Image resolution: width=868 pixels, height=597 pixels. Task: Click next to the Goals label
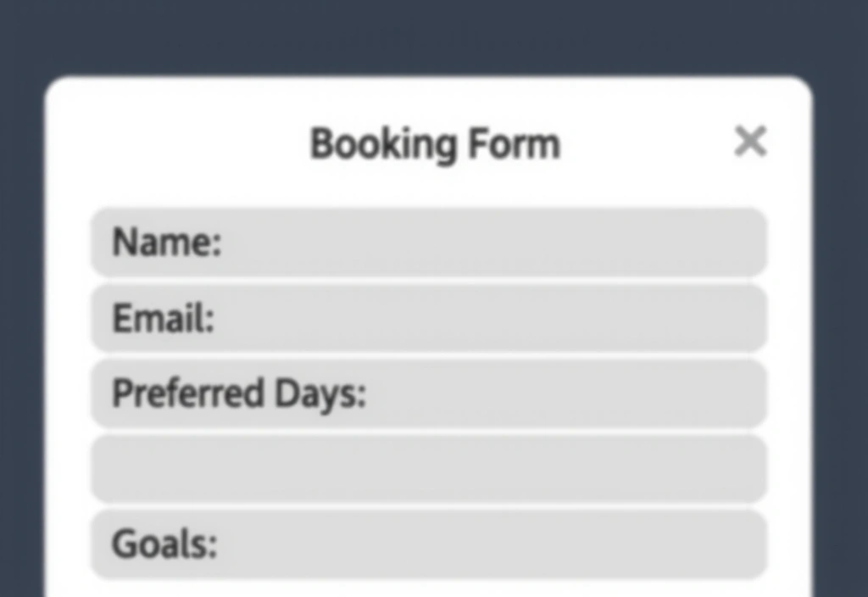point(297,545)
